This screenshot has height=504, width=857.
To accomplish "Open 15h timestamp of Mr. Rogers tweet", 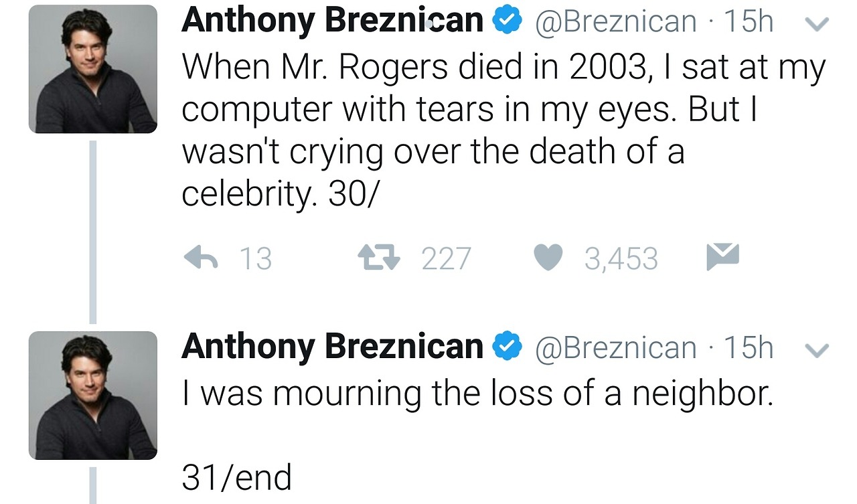I will pyautogui.click(x=749, y=22).
